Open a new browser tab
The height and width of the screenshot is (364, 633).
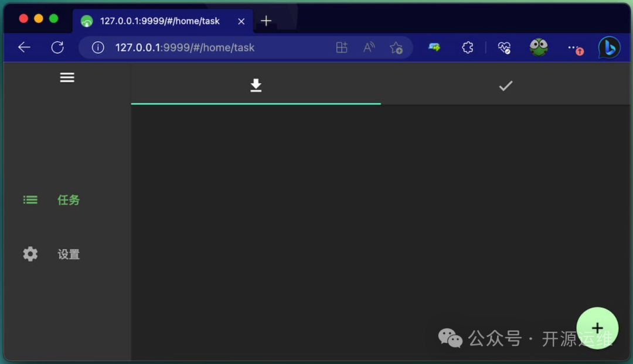(x=266, y=21)
